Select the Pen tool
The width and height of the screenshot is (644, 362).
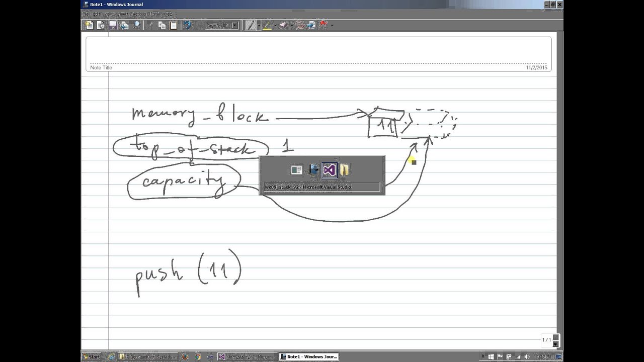[250, 25]
